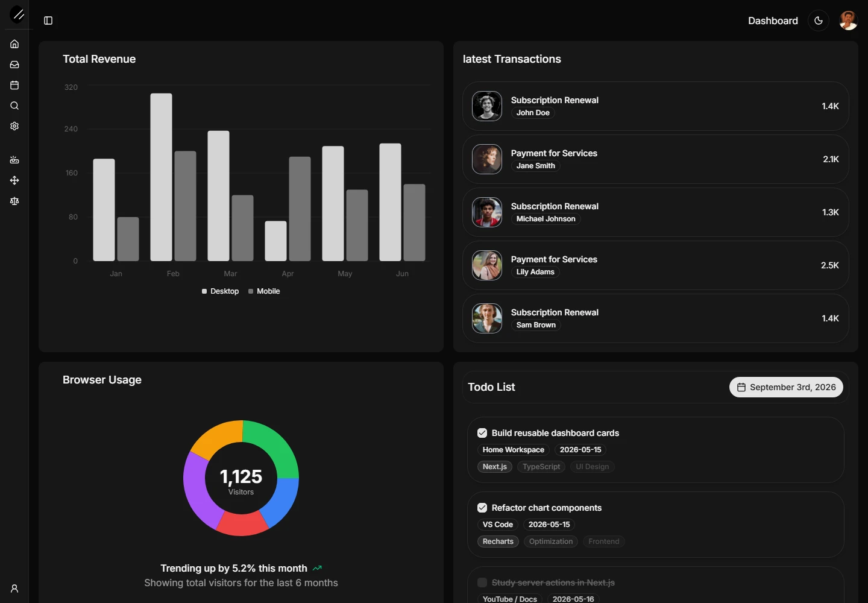Open the September 3rd, 2026 date picker
This screenshot has height=603, width=868.
[786, 387]
